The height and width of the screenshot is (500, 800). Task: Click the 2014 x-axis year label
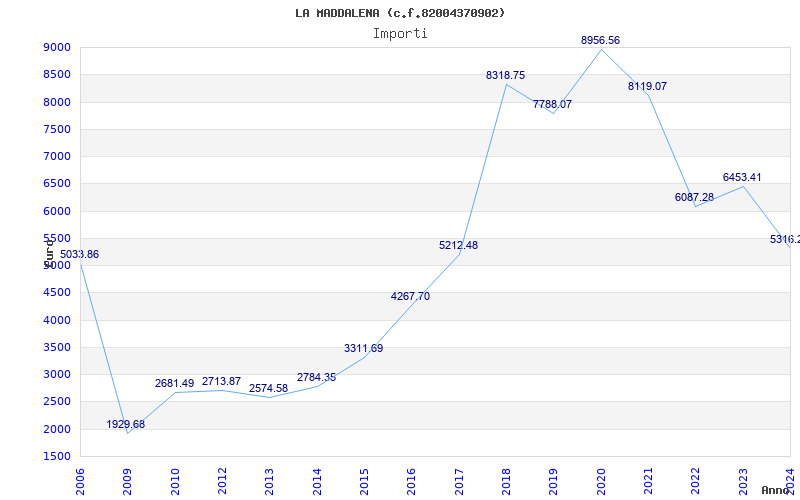point(317,482)
